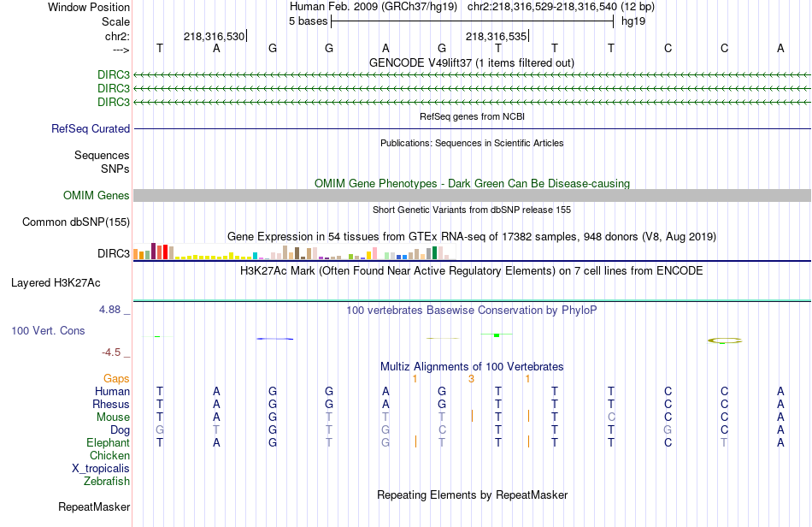
Task: Click the blue mark in the PhyloP conservation track
Action: click(275, 339)
